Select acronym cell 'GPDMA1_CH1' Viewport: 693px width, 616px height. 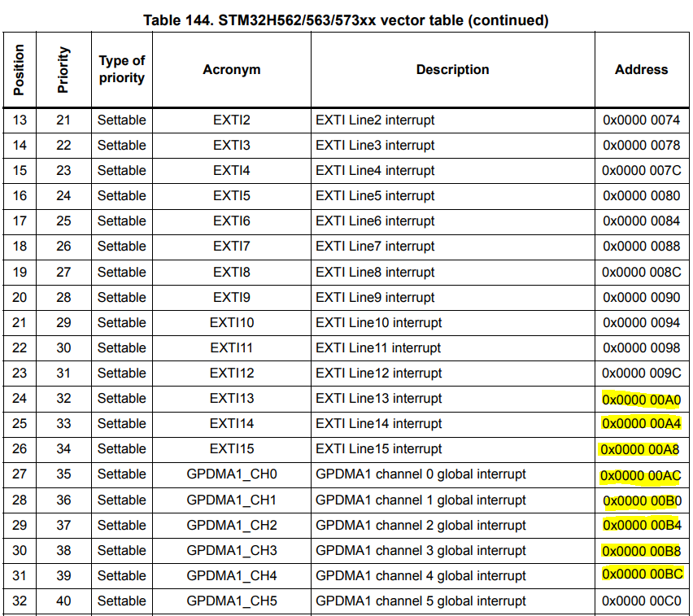click(232, 500)
